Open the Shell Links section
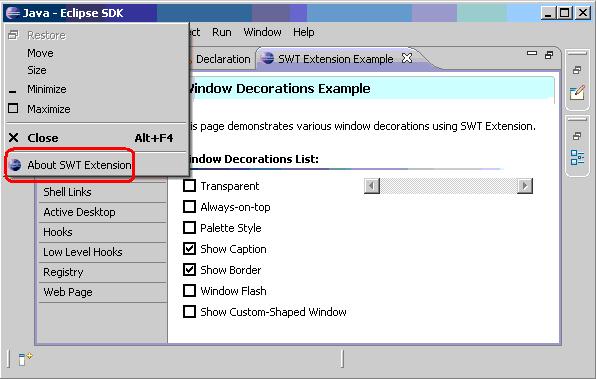 pos(103,192)
